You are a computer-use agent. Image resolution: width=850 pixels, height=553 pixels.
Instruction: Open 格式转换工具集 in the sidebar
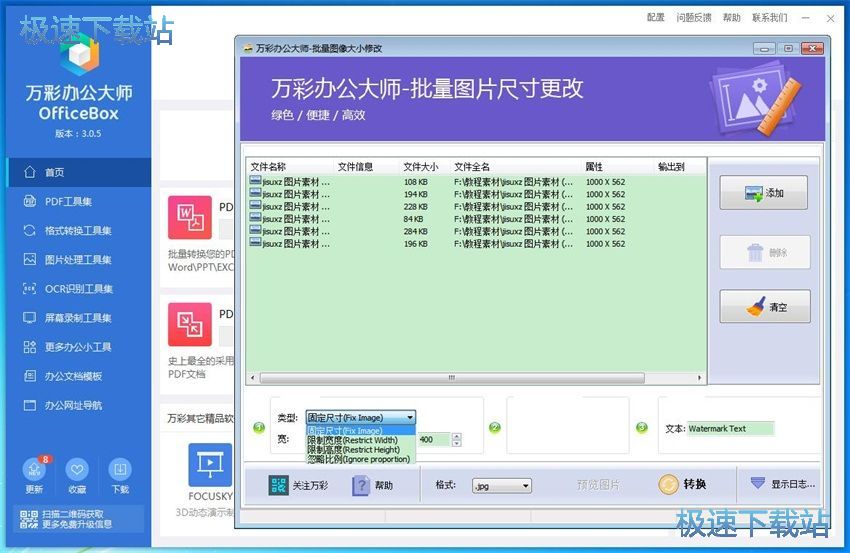tap(79, 230)
